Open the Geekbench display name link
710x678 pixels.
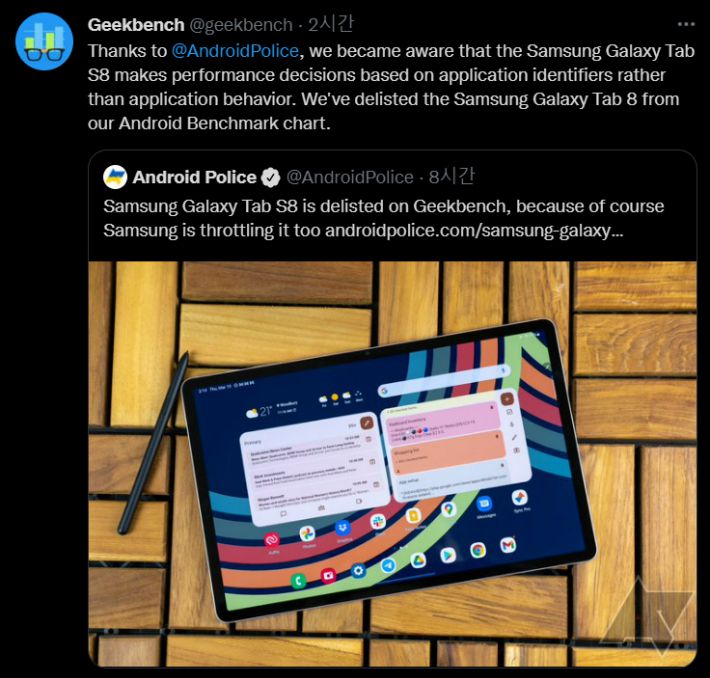136,25
